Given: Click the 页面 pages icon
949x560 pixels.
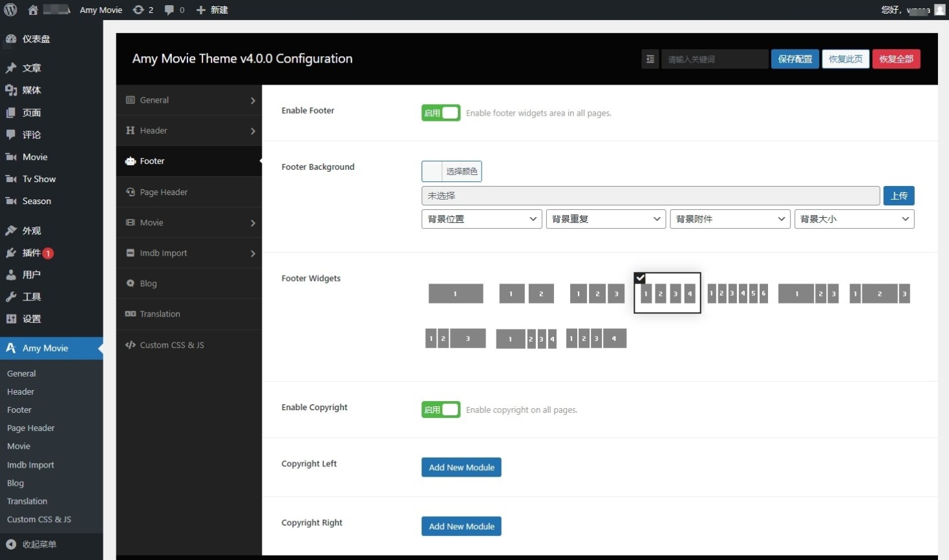Looking at the screenshot, I should coord(11,112).
